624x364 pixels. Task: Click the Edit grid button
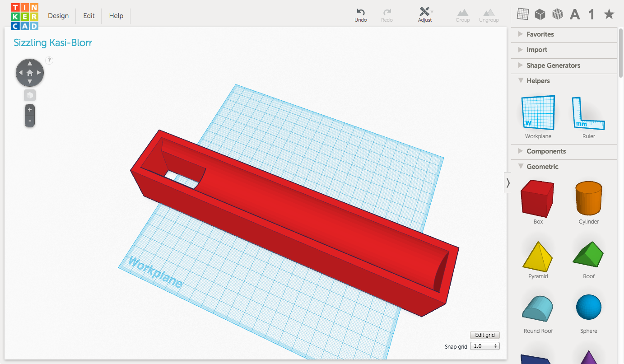coord(485,335)
